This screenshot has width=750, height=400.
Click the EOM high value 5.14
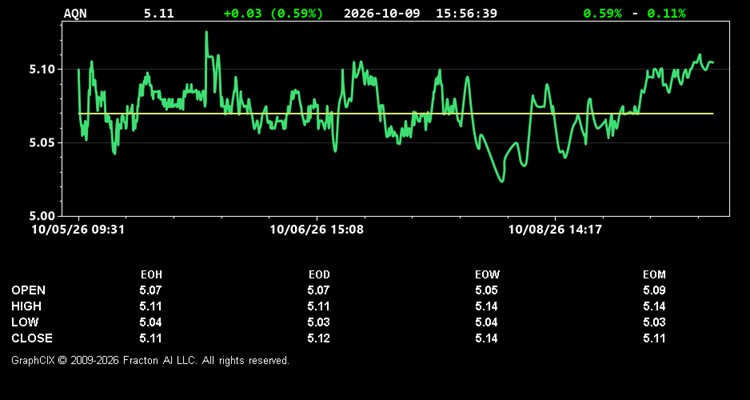pos(654,306)
